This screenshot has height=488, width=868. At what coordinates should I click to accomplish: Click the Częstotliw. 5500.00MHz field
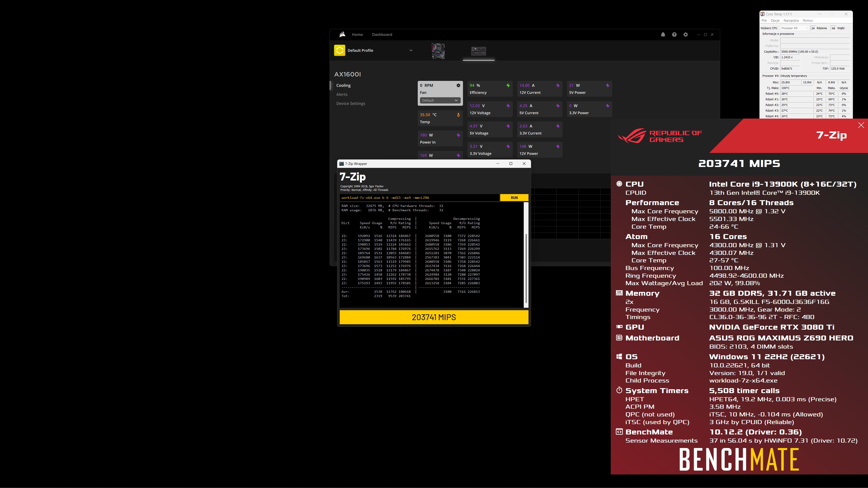(x=815, y=52)
